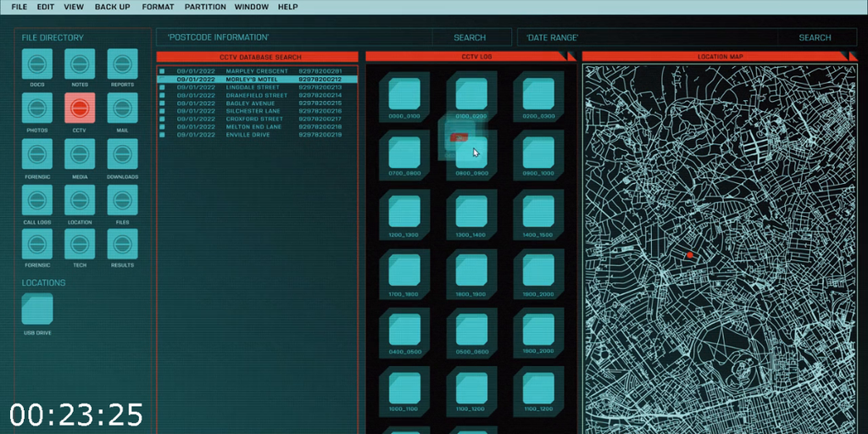868x434 pixels.
Task: Click ID 92978200214 in database list
Action: point(320,95)
